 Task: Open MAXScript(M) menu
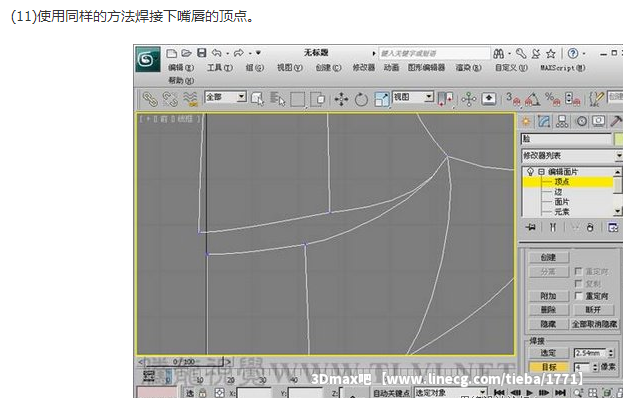(562, 68)
